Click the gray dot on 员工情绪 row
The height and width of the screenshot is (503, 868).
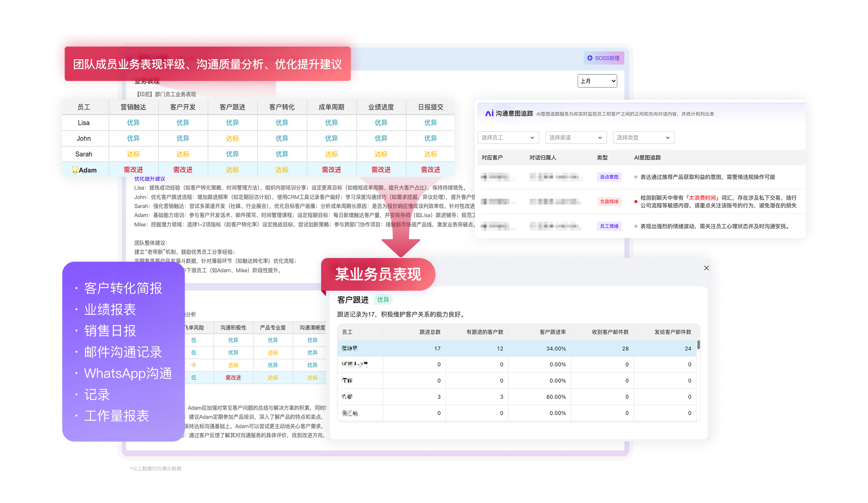pyautogui.click(x=635, y=226)
